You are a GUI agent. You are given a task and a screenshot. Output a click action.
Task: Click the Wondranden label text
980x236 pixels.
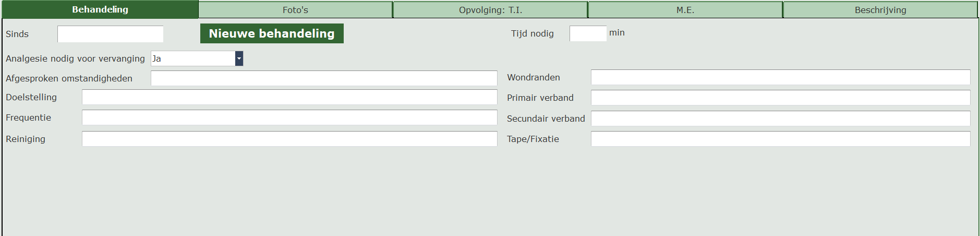(533, 77)
